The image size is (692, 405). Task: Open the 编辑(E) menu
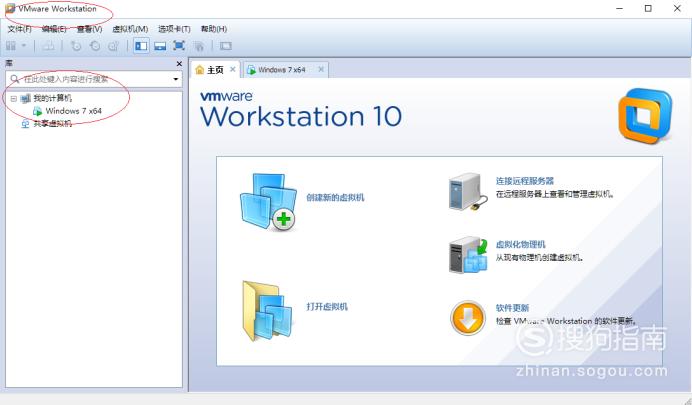54,29
